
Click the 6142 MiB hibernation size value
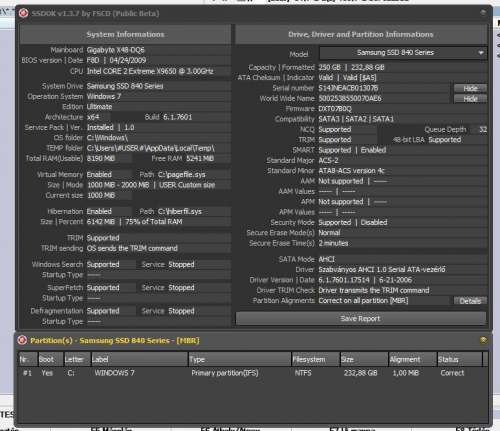(101, 222)
